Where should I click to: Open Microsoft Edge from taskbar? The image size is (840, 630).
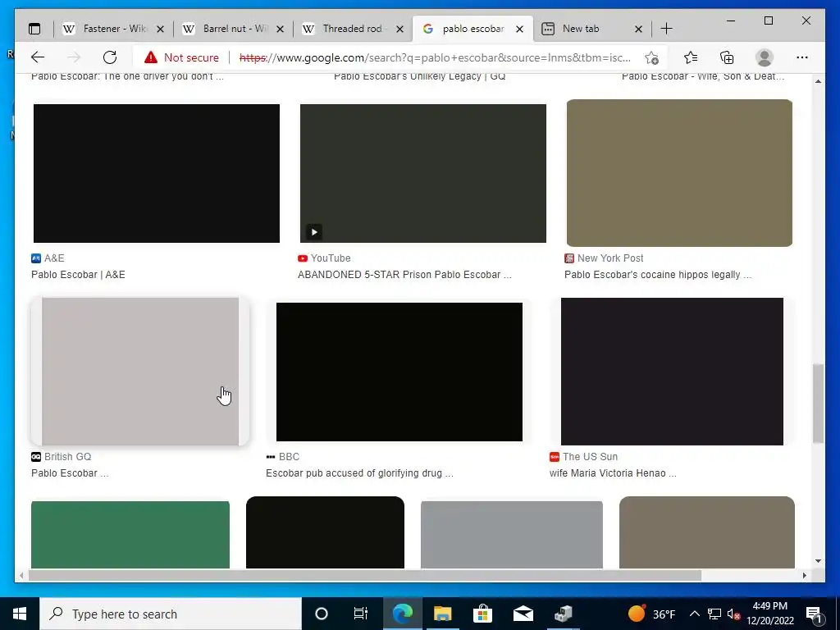402,614
